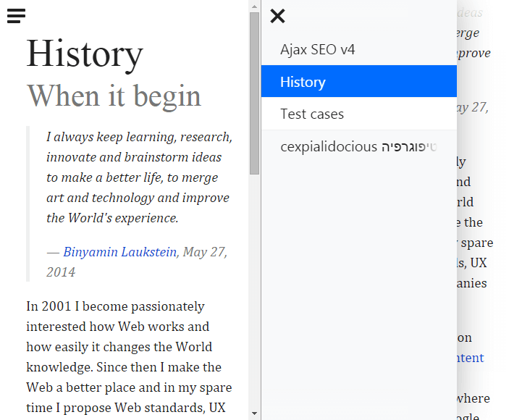Viewport: 522px width, 420px height.
Task: Click the scrollbar down arrow
Action: [x=254, y=414]
